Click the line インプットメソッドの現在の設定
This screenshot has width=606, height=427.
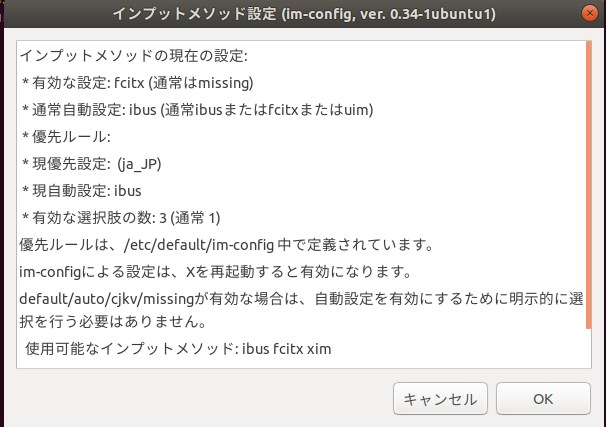(133, 56)
